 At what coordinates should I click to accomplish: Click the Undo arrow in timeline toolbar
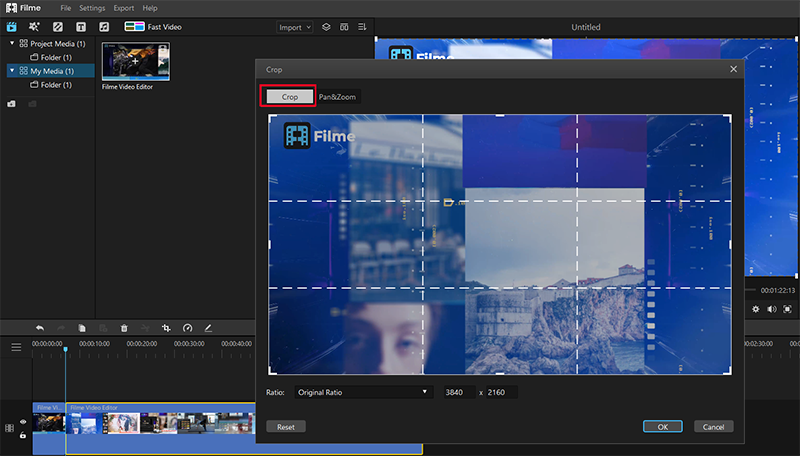pos(40,328)
